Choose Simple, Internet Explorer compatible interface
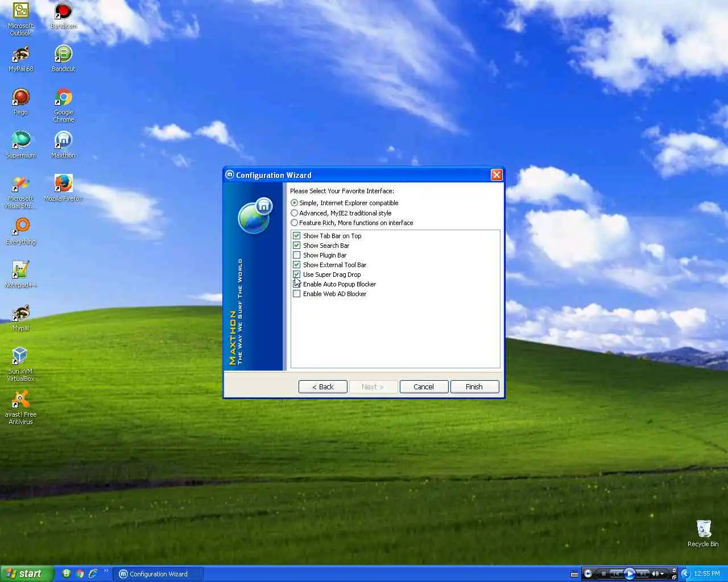The width and height of the screenshot is (728, 582). (344, 203)
